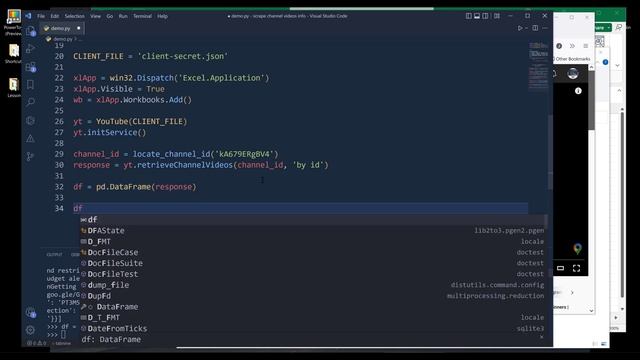Choose the DocFileTest suggestion
The image size is (640, 360).
(312, 274)
